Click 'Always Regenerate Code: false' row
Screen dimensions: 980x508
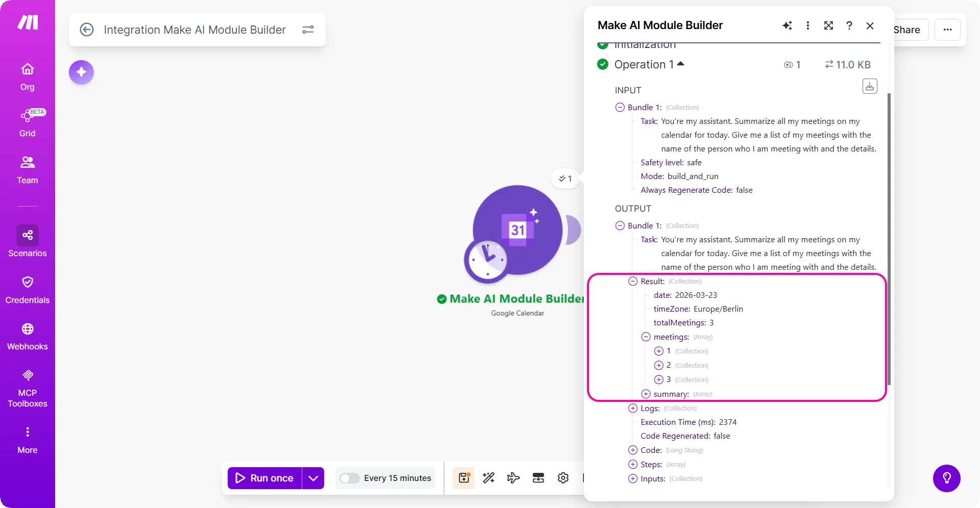[x=696, y=190]
